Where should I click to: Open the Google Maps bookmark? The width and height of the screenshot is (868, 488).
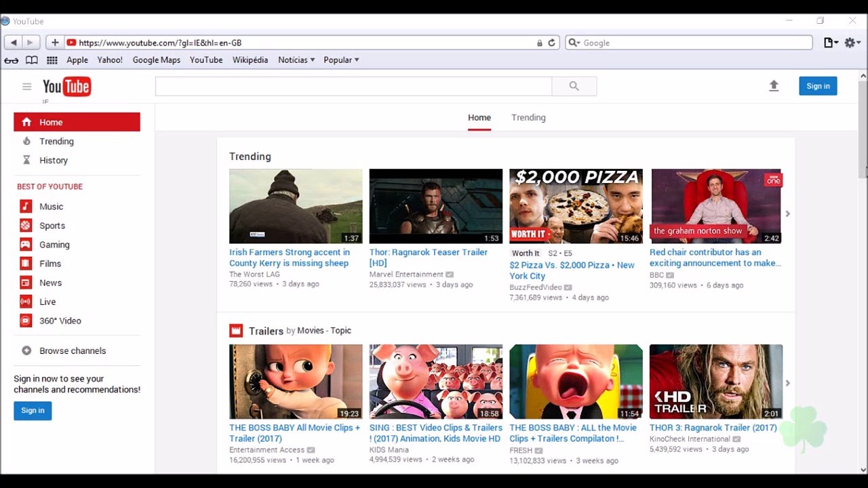pyautogui.click(x=157, y=60)
